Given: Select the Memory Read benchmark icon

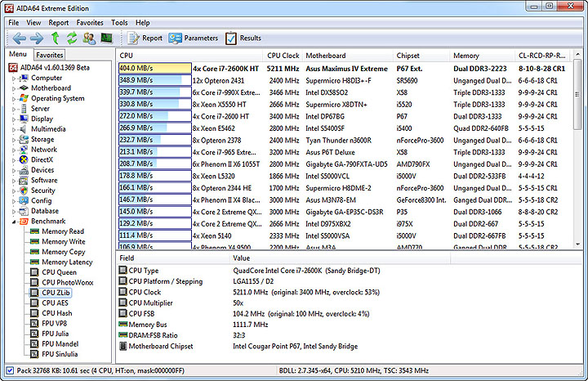Looking at the screenshot, I should (34, 231).
